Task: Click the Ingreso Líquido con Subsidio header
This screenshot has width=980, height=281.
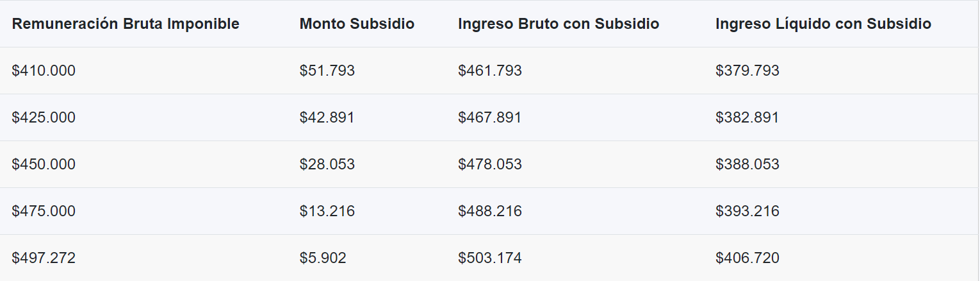Action: pos(823,24)
